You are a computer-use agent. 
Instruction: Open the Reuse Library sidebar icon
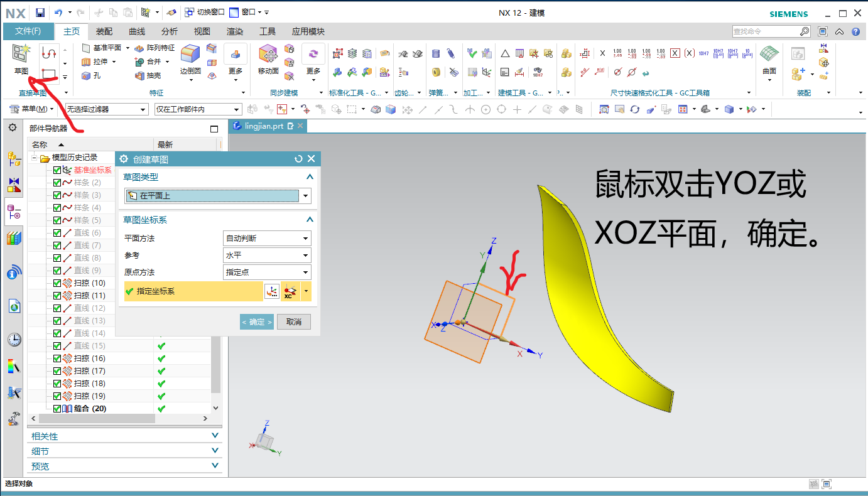pos(14,239)
